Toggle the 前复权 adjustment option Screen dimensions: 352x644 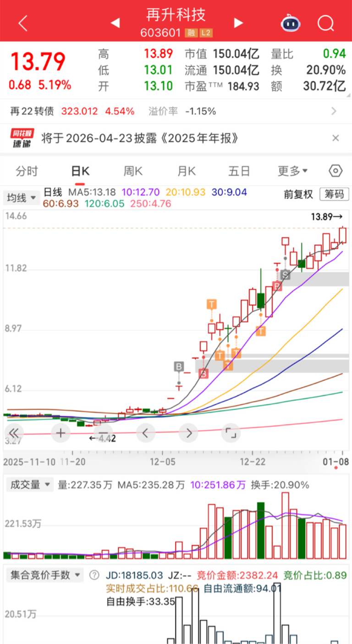coord(298,194)
